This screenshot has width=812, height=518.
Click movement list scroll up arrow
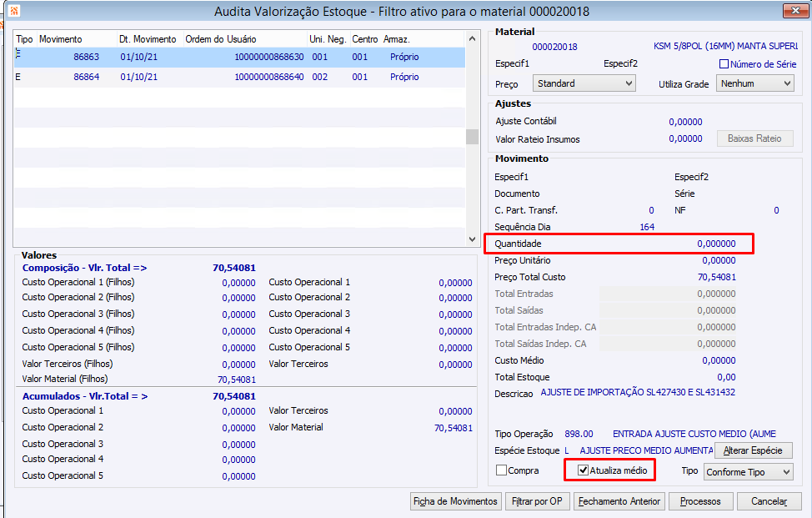(472, 38)
